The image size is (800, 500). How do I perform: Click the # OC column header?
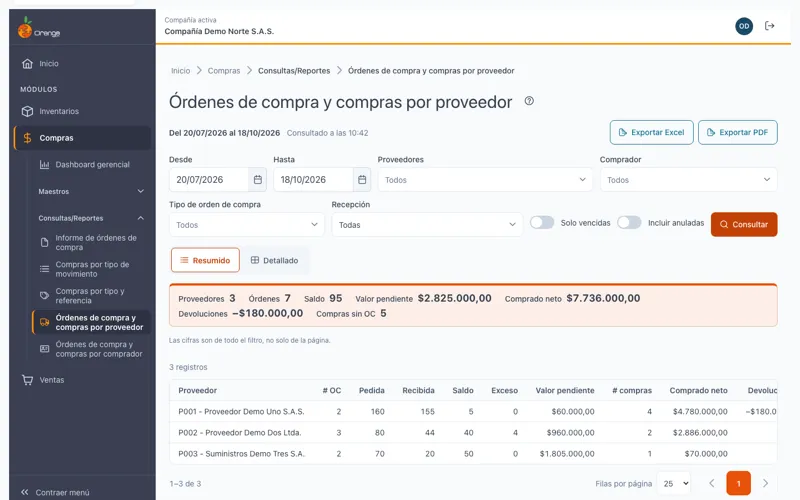[332, 390]
